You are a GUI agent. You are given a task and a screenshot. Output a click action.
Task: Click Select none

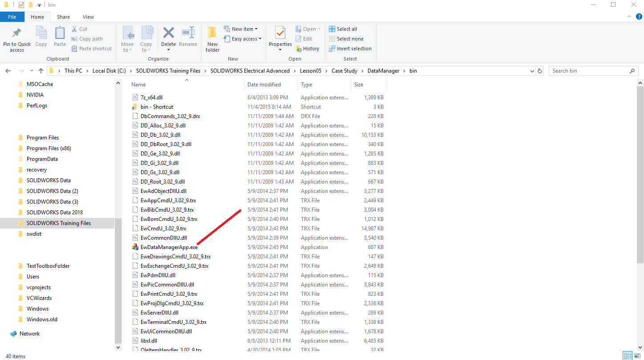346,39
